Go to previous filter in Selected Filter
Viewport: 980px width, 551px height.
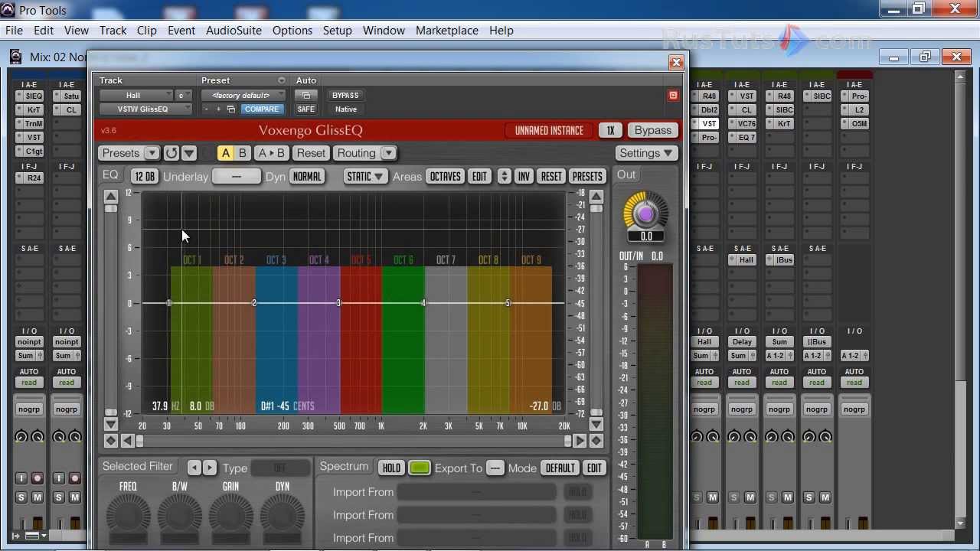point(194,468)
